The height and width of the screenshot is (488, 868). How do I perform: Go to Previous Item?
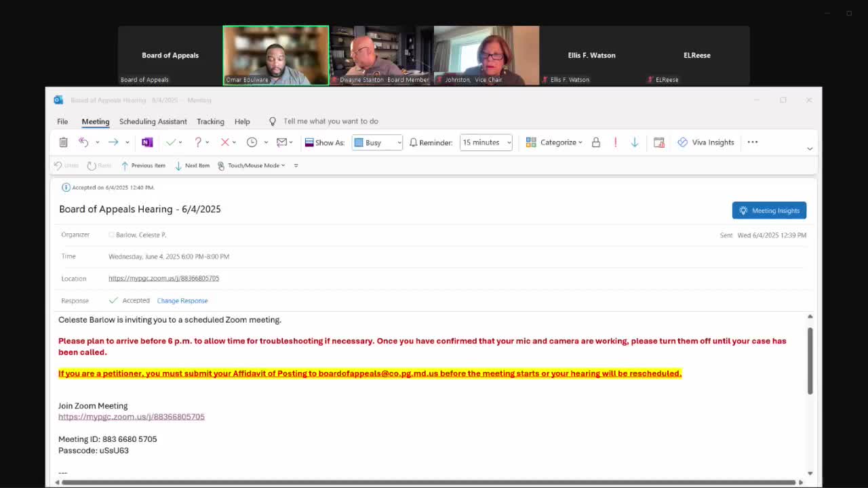(x=143, y=165)
